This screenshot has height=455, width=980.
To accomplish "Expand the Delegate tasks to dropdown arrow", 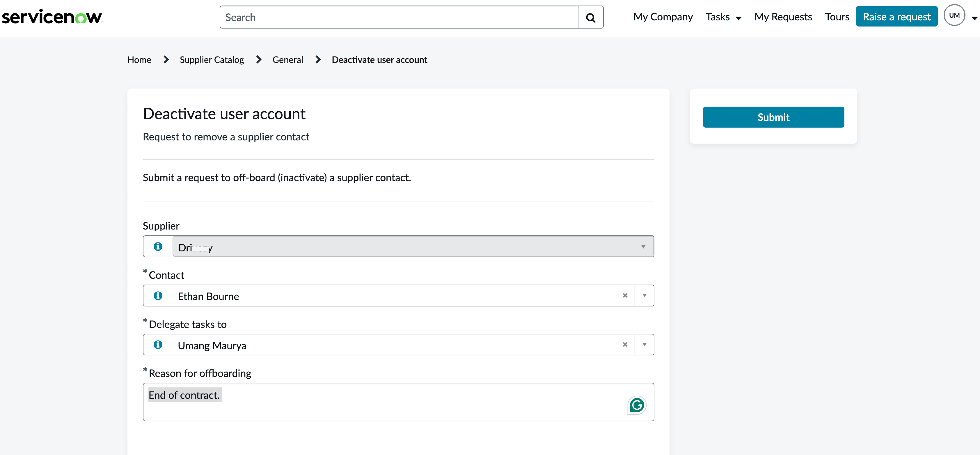I will 645,345.
